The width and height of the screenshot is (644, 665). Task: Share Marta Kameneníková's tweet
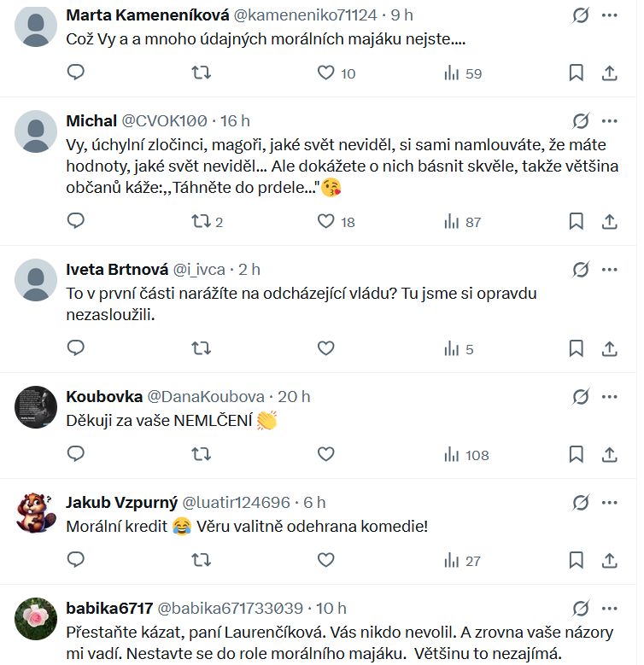(x=610, y=73)
